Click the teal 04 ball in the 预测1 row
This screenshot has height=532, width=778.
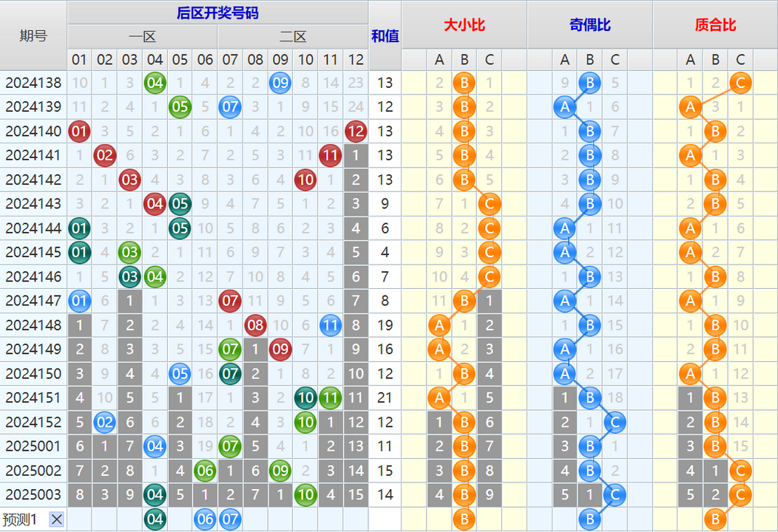pos(155,519)
